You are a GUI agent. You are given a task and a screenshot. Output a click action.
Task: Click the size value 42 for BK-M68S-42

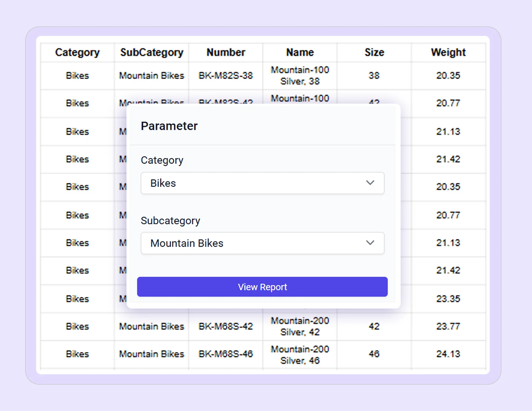pyautogui.click(x=374, y=326)
